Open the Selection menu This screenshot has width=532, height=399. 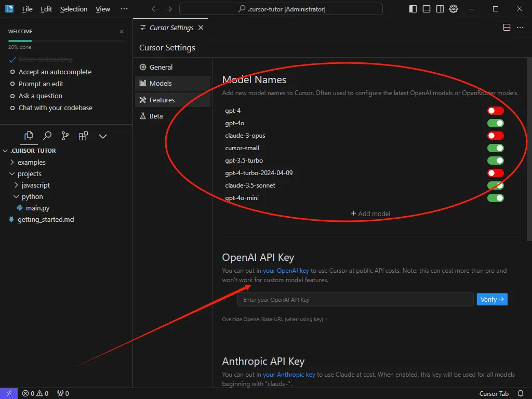pos(74,9)
